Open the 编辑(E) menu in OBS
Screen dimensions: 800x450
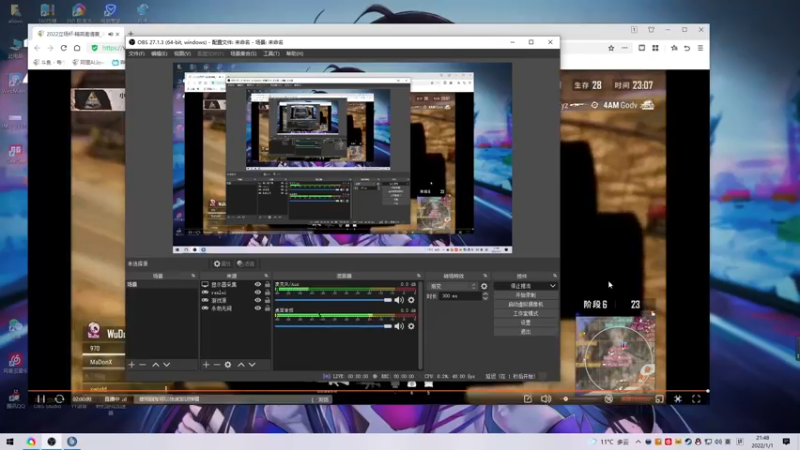(x=159, y=54)
